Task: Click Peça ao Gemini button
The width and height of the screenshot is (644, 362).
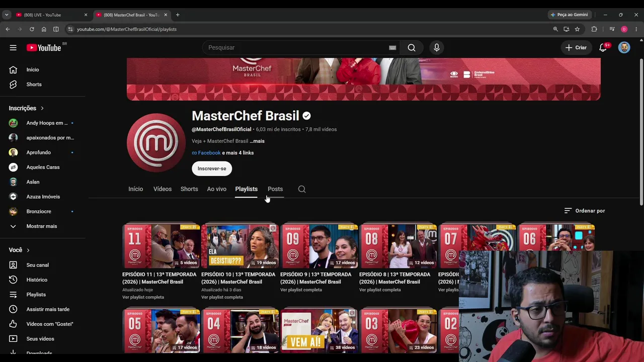Action: click(x=569, y=15)
